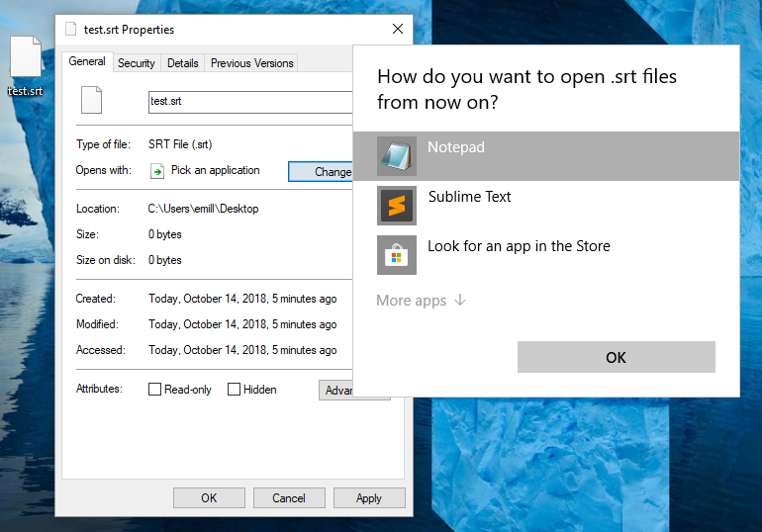This screenshot has width=762, height=532.
Task: Open the Details tab
Action: click(183, 63)
